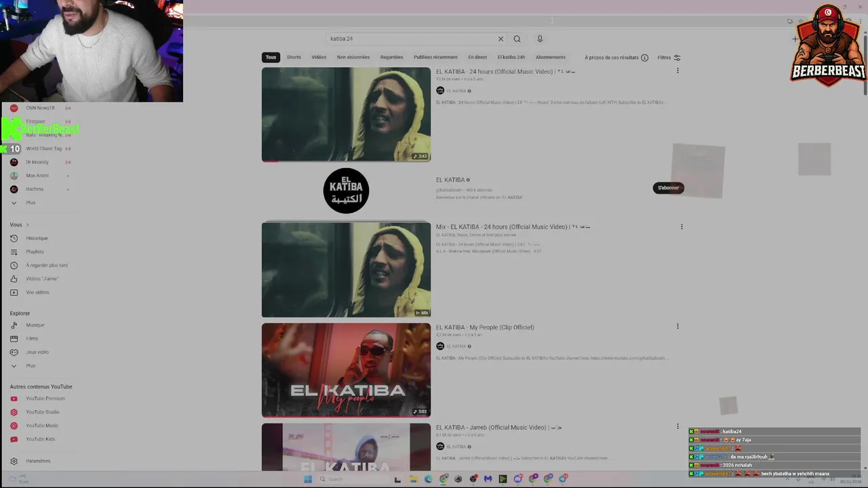
Task: Click the Windows taskbar search box
Action: tap(353, 479)
